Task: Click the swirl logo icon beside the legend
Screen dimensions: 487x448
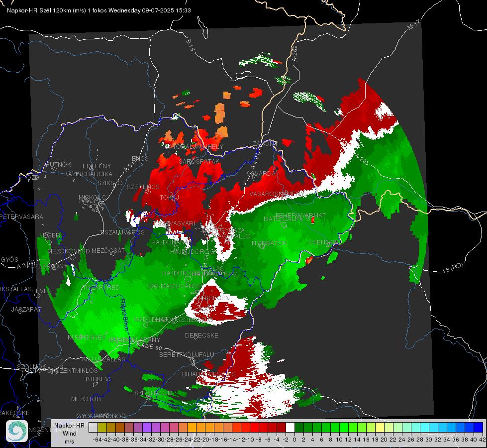Action: click(x=17, y=431)
